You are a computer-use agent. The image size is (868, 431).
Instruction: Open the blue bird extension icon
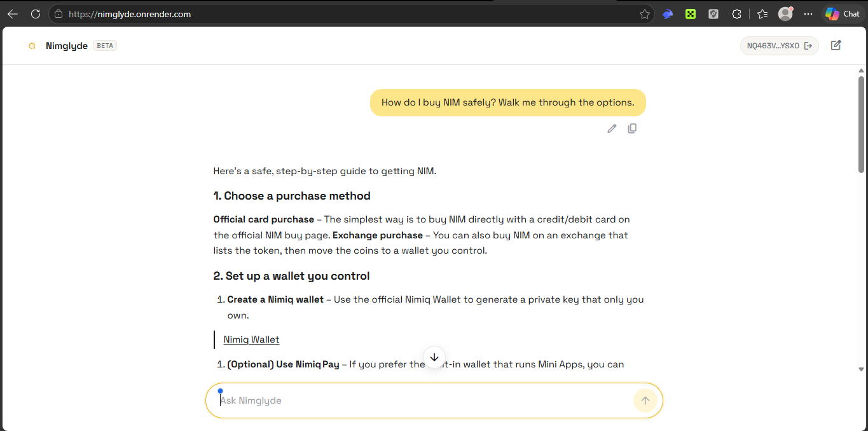coord(667,14)
